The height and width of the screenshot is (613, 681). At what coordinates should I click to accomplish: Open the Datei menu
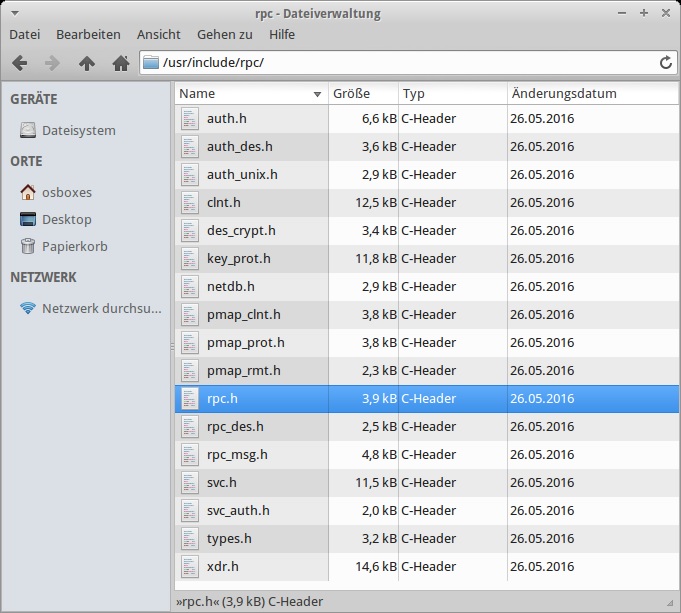pos(24,34)
